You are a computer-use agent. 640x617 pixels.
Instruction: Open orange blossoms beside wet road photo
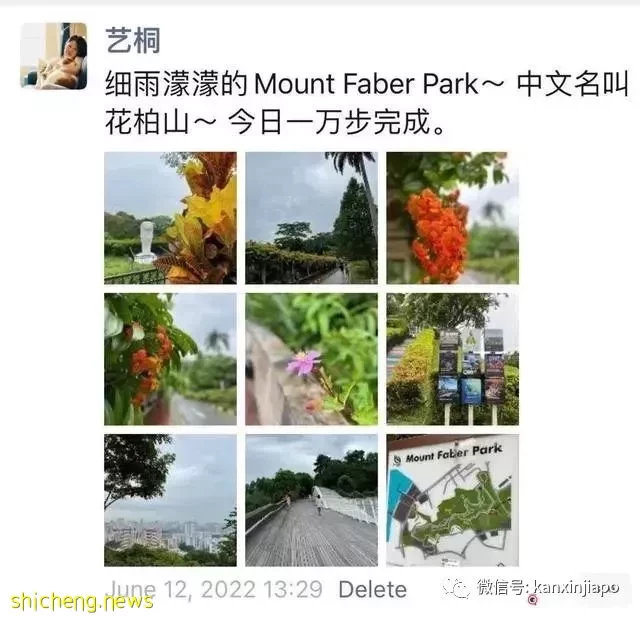click(170, 359)
